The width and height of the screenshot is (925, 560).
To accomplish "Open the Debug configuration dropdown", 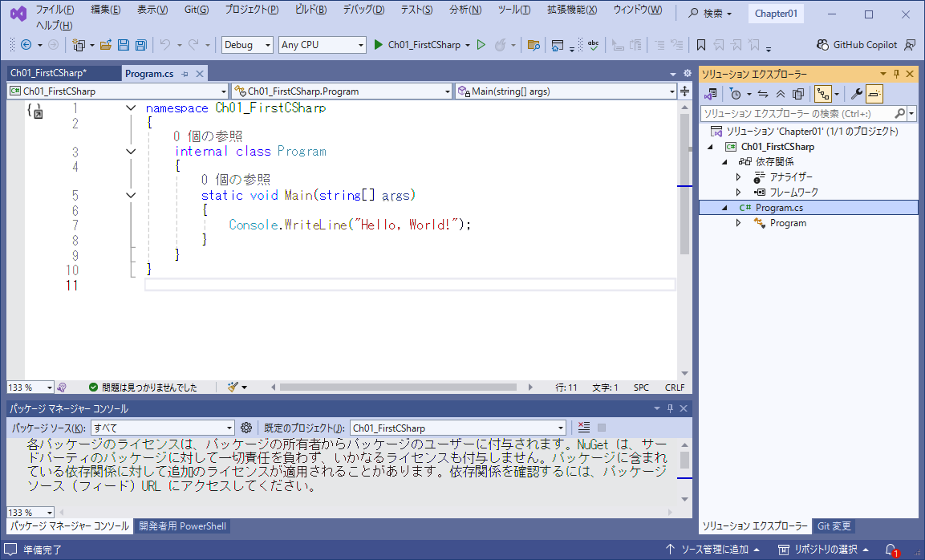I will (247, 45).
